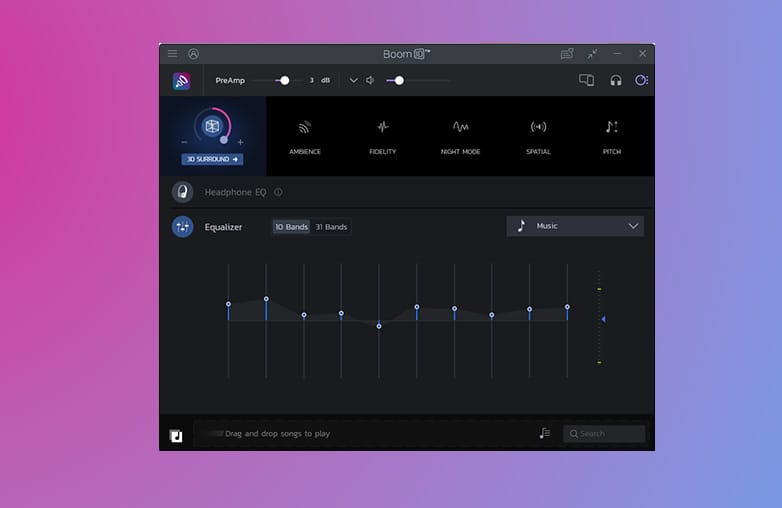Enable the Ambience effect
The height and width of the screenshot is (508, 782).
click(x=305, y=137)
